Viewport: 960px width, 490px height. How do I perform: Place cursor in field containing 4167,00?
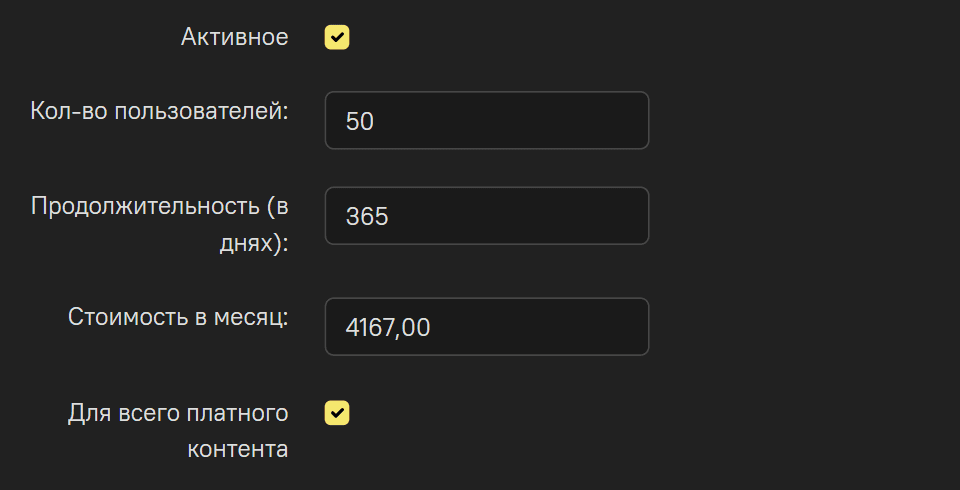pos(487,326)
